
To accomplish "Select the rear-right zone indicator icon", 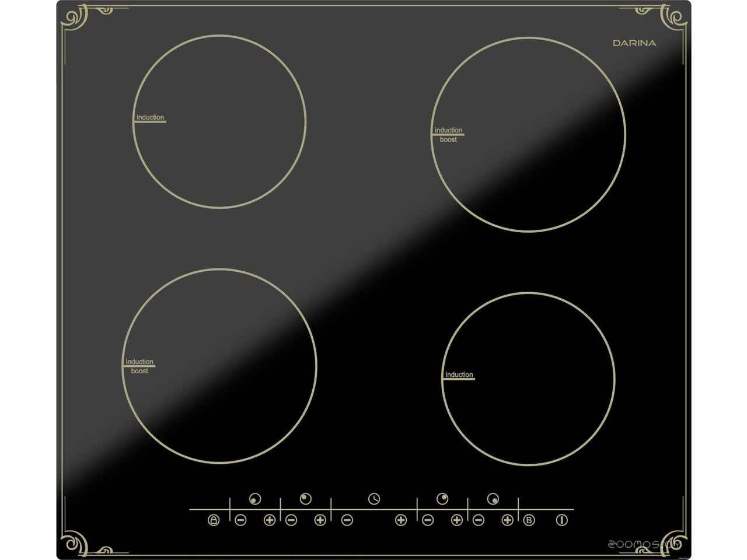I will pyautogui.click(x=442, y=499).
